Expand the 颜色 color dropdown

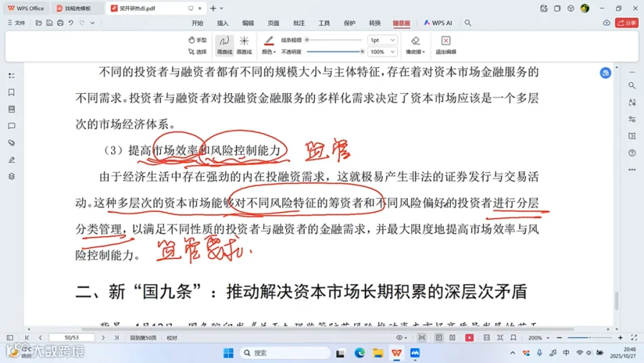tap(268, 52)
